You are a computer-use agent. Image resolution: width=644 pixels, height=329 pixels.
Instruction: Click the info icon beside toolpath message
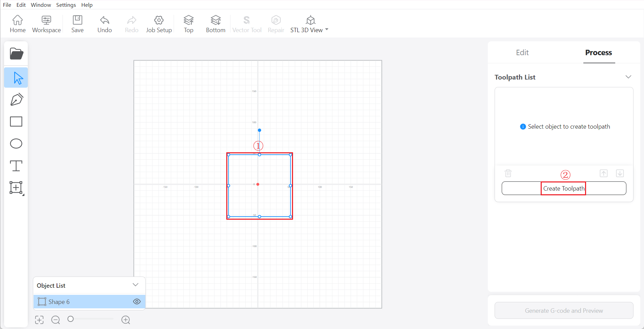click(523, 127)
